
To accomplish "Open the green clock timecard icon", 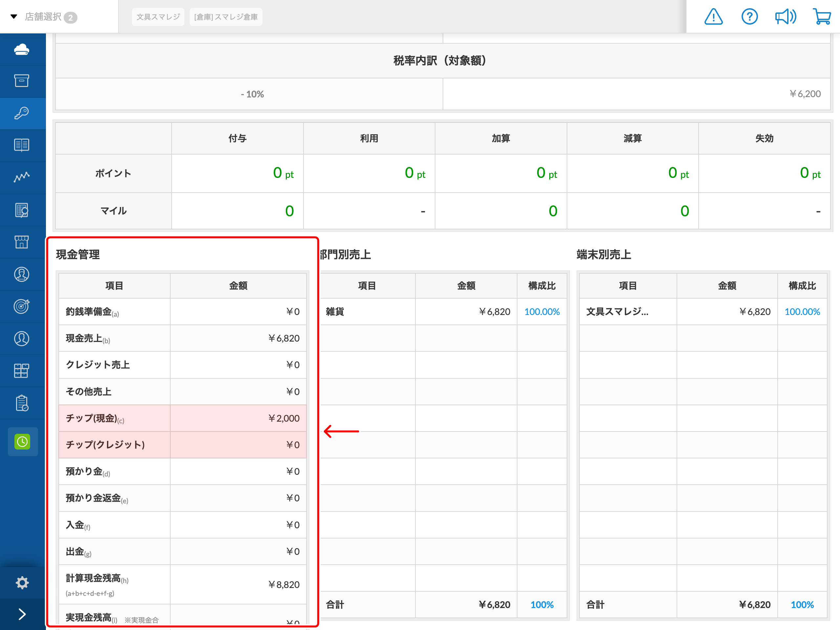I will click(x=22, y=441).
